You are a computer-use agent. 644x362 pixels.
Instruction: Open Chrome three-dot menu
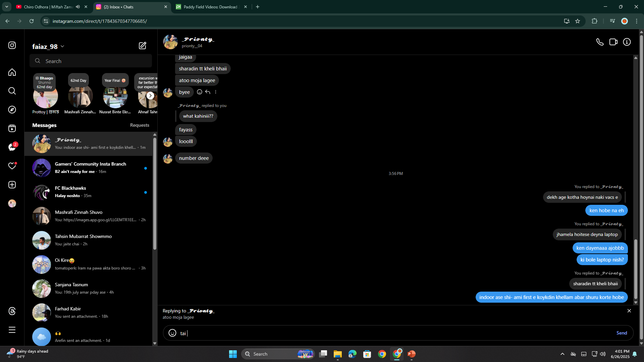637,21
